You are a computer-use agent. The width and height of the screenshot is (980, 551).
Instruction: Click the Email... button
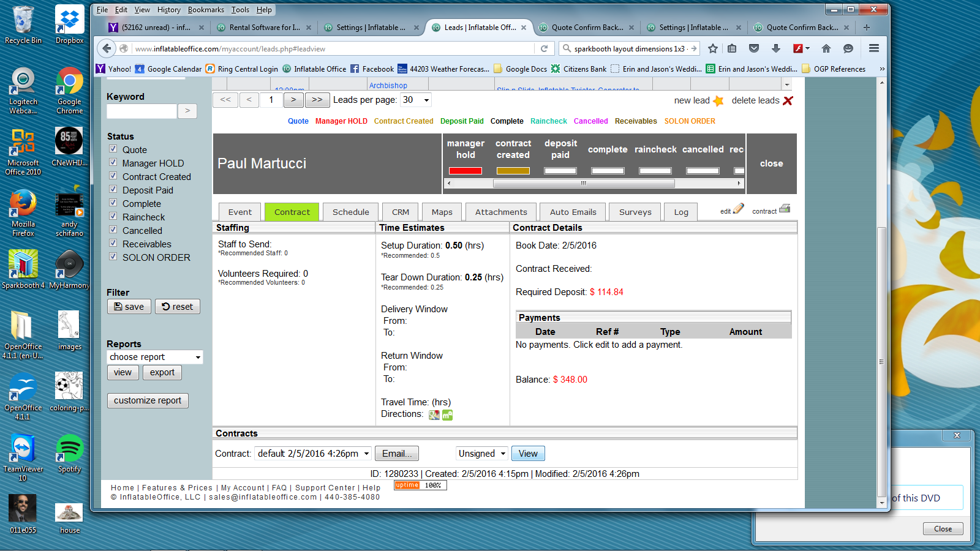point(397,454)
